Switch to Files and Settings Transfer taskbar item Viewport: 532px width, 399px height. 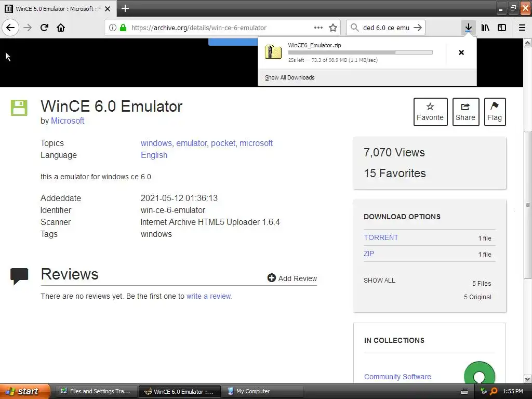(96, 391)
